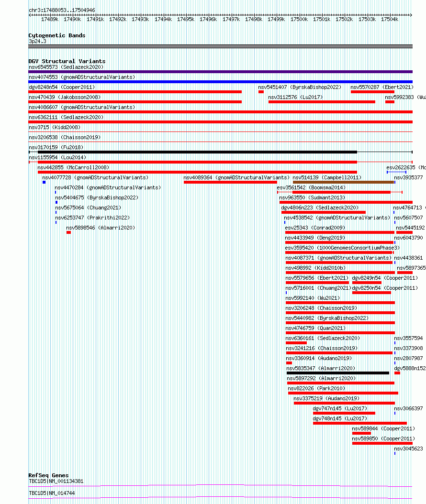Open dgv4806n223 (Sedlazeck2020) variant
Image resolution: width=426 pixels, height=504 pixels.
(x=320, y=208)
